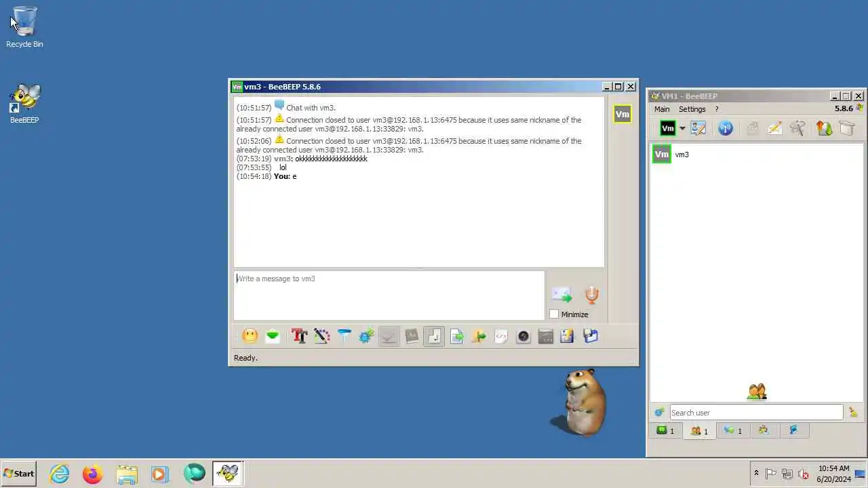Open the ? help menu

click(717, 109)
